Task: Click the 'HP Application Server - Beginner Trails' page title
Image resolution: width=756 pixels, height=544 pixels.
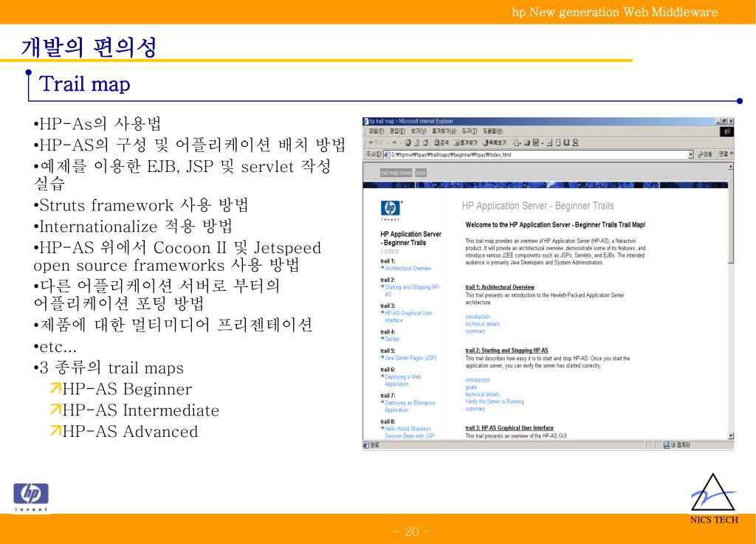Action: (537, 206)
